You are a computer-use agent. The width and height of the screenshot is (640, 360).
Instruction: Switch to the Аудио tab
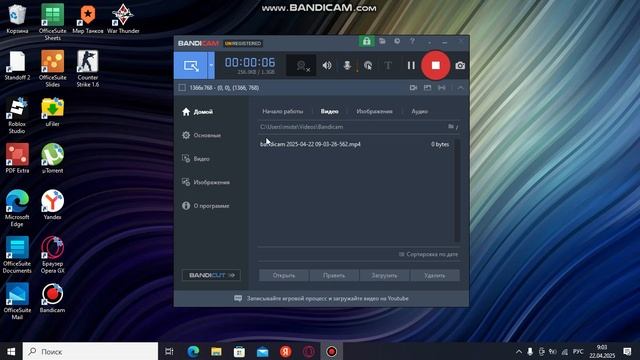(x=420, y=111)
